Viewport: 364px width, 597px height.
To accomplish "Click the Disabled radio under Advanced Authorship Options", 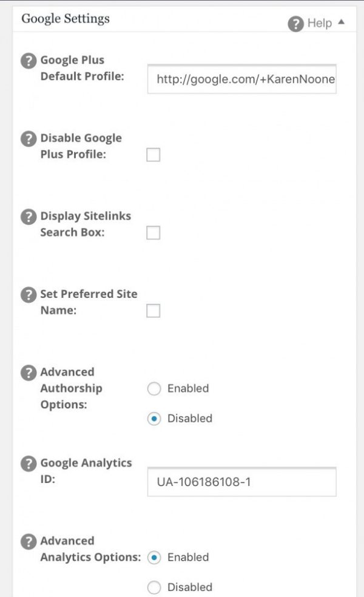I will tap(154, 419).
